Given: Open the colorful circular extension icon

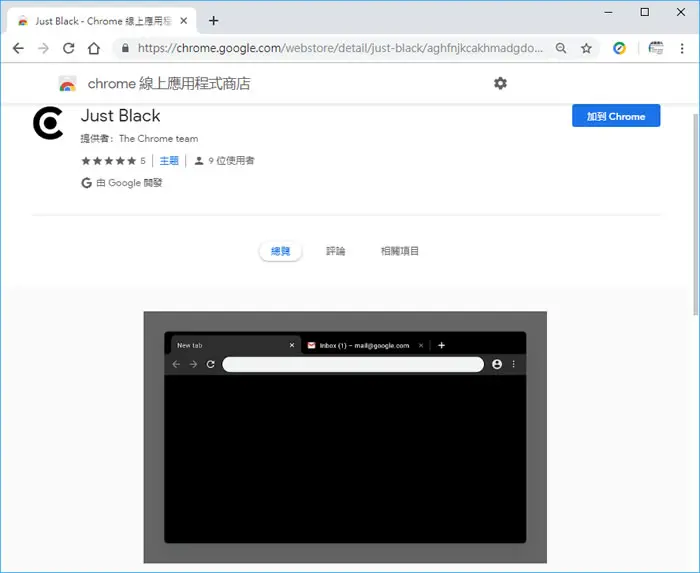Looking at the screenshot, I should click(x=619, y=48).
